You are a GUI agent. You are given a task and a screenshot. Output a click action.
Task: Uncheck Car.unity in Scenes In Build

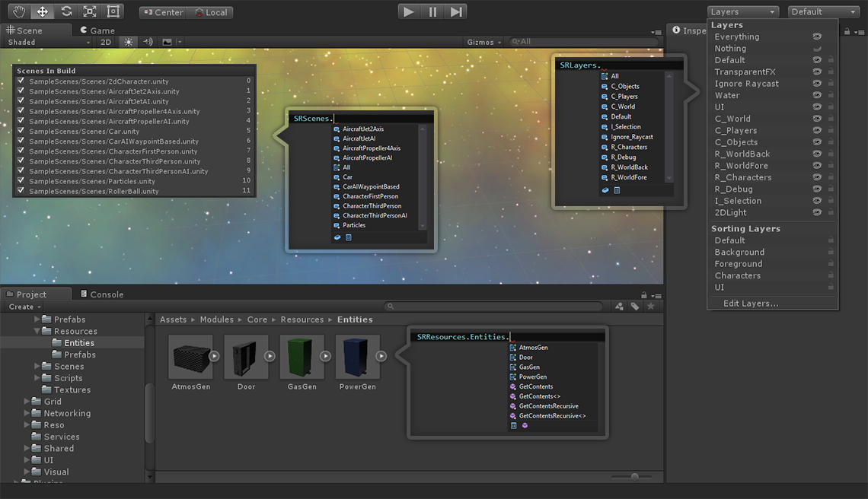21,131
